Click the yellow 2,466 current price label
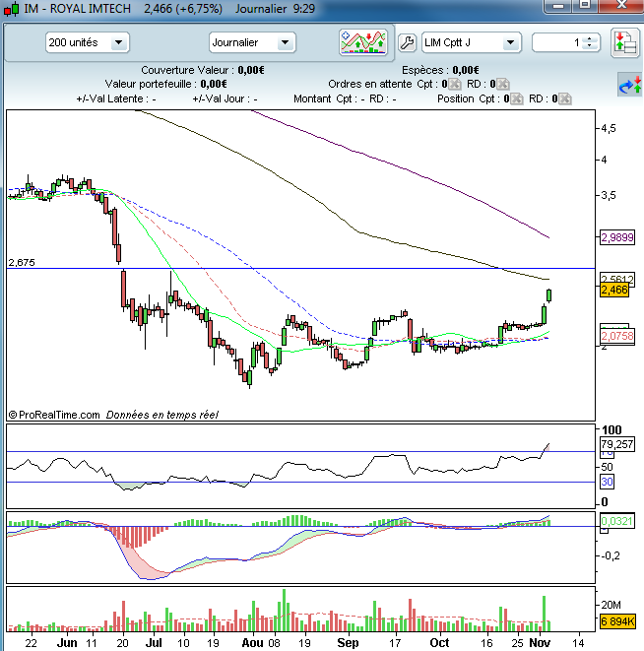 [614, 290]
